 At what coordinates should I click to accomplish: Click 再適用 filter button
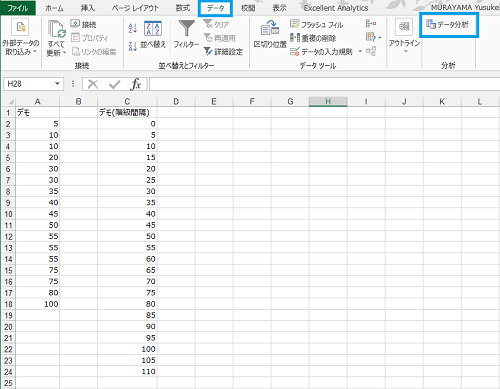(x=220, y=38)
